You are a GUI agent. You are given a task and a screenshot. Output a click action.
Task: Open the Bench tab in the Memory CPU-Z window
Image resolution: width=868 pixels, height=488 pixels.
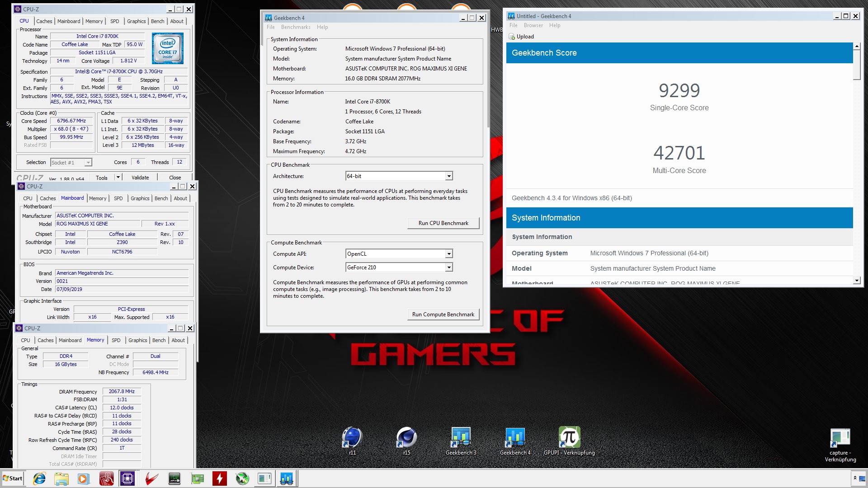pos(159,340)
